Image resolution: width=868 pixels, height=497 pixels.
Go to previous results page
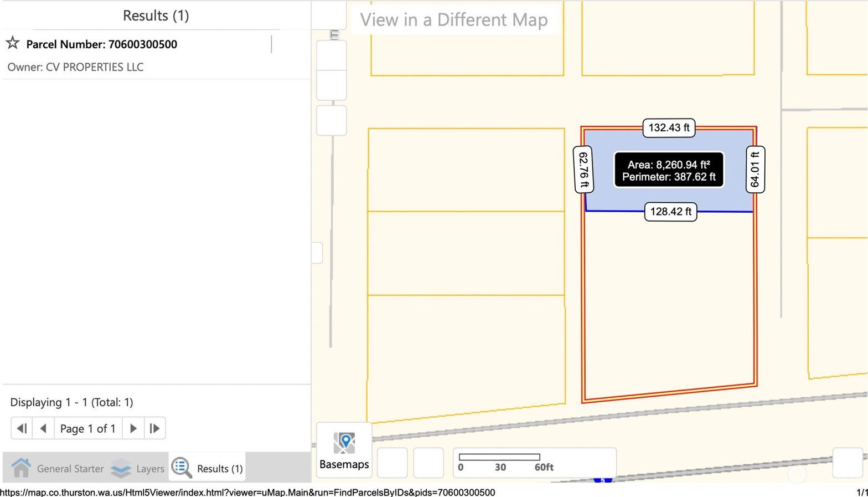click(43, 428)
